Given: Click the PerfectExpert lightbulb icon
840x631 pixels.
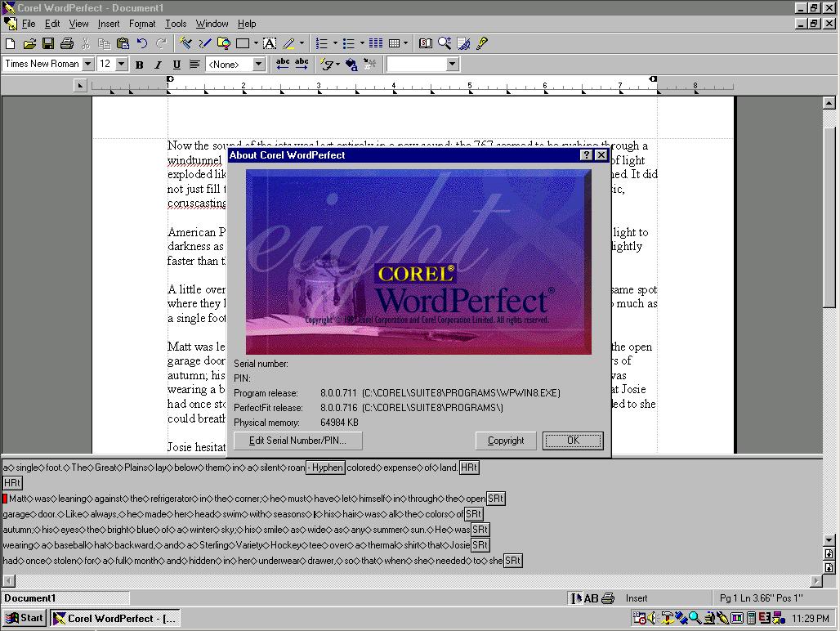Looking at the screenshot, I should click(481, 43).
